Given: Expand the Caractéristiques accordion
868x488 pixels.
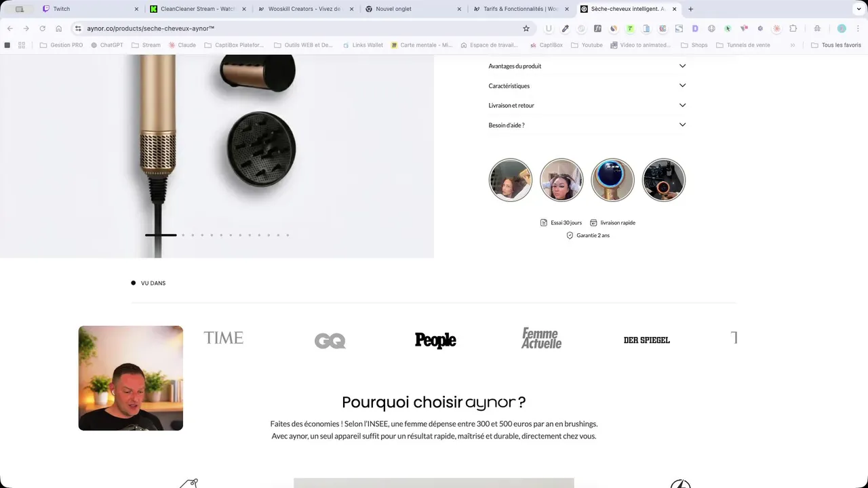Looking at the screenshot, I should tap(587, 85).
